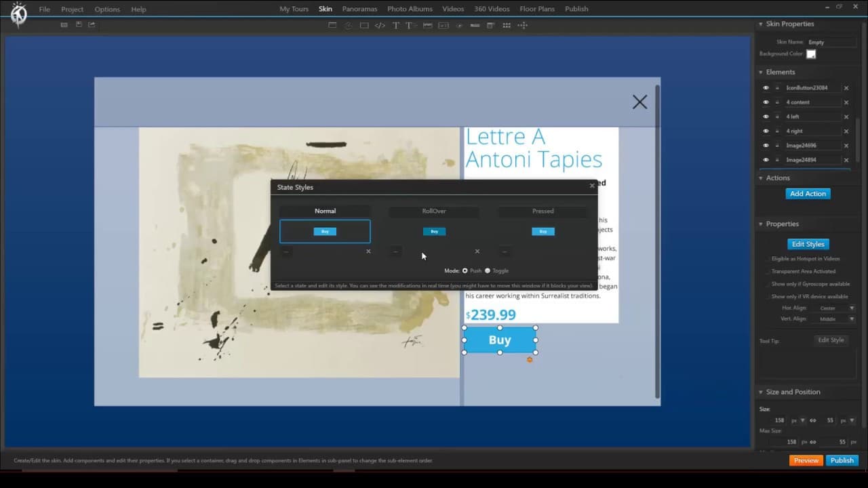Switch to the Panoramas tab
The height and width of the screenshot is (488, 868).
point(360,9)
